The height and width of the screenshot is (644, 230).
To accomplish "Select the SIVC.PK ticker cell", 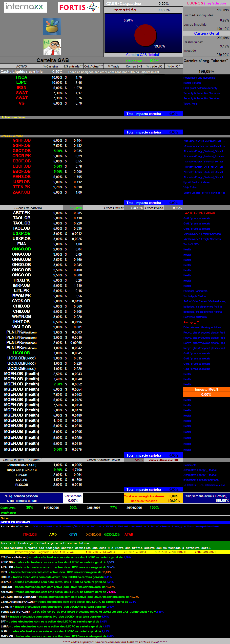I will coord(21,480).
